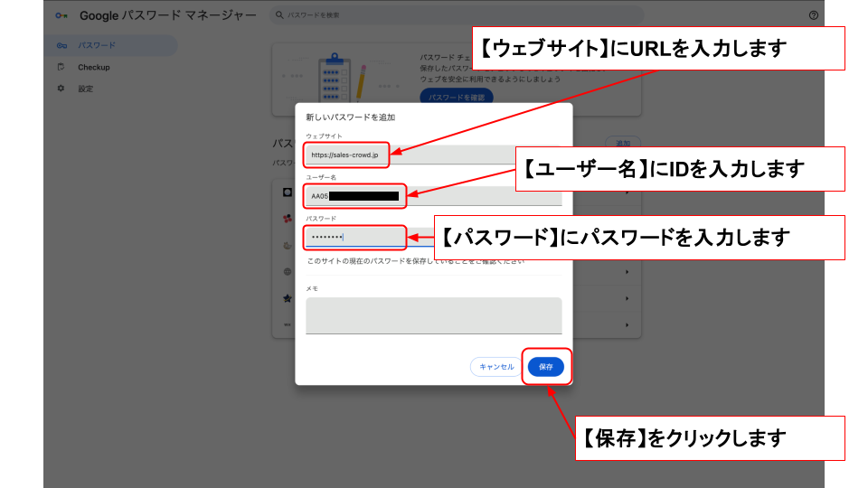Expand the password entry arrow in the globe row

pos(627,271)
